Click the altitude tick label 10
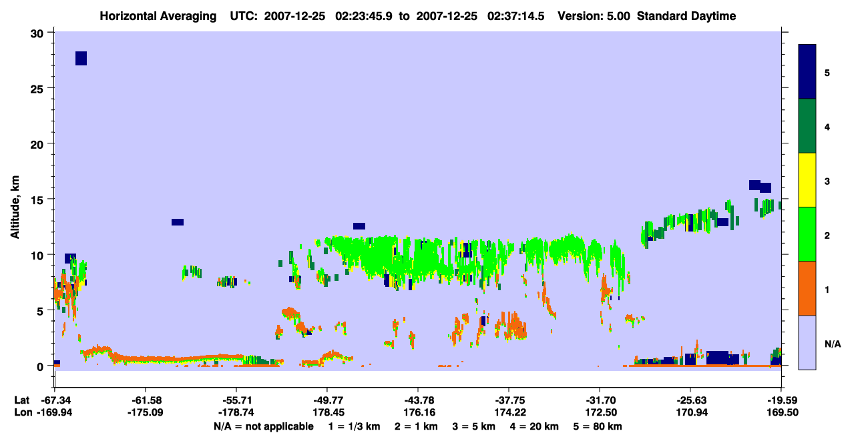The height and width of the screenshot is (445, 868). click(x=39, y=255)
